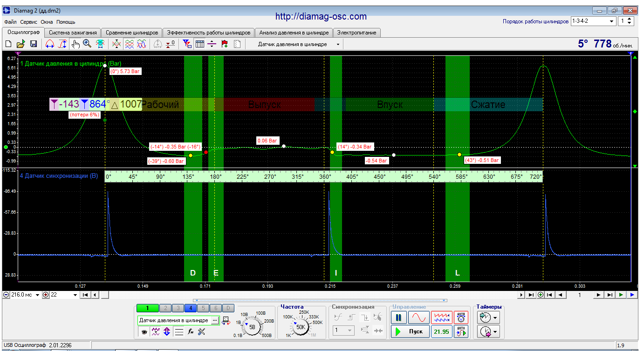This screenshot has width=644, height=351.
Task: Click the cyan waveform fit-height icon
Action: pos(100,44)
